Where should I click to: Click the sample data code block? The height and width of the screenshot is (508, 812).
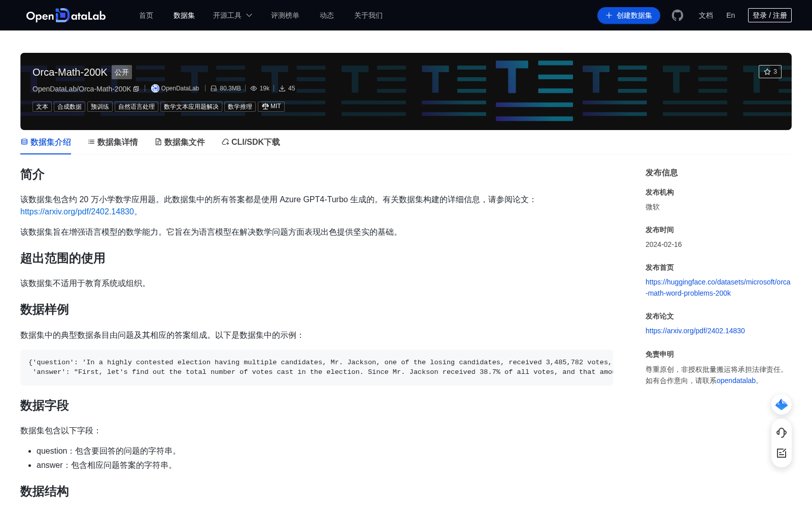(317, 367)
